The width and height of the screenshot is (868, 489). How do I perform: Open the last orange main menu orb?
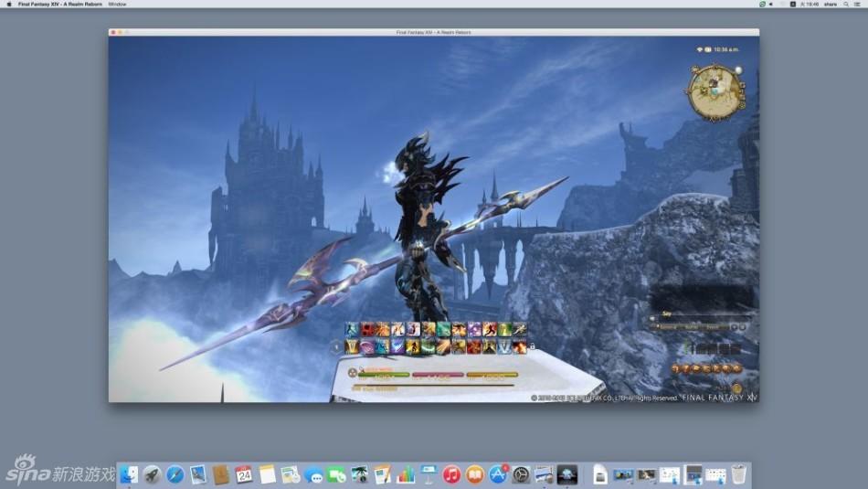[x=737, y=369]
